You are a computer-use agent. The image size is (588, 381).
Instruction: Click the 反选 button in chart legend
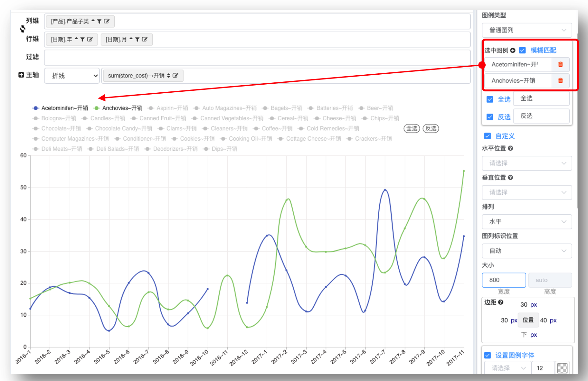[431, 128]
